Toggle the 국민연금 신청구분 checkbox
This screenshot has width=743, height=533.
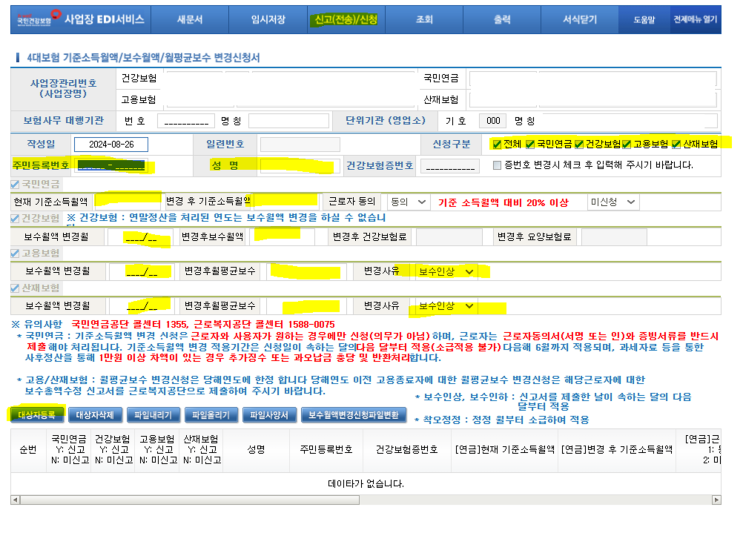click(530, 144)
